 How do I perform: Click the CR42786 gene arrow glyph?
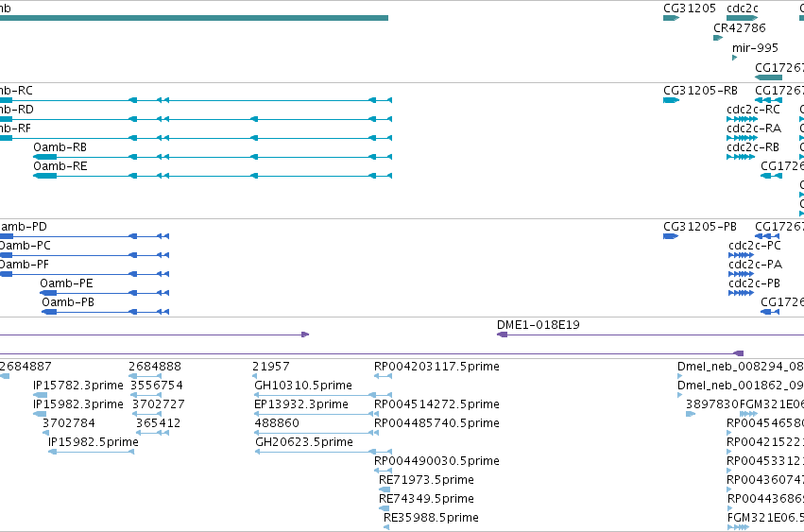coord(718,38)
